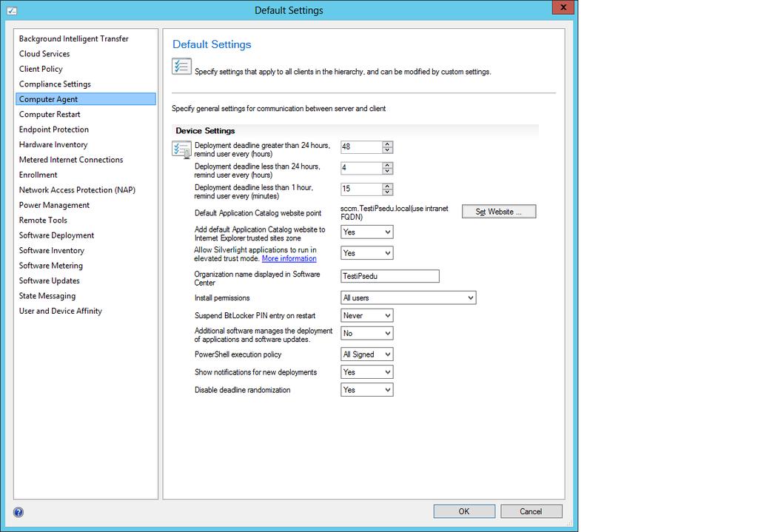Click the window system menu icon
This screenshot has height=532, width=758.
coord(12,10)
